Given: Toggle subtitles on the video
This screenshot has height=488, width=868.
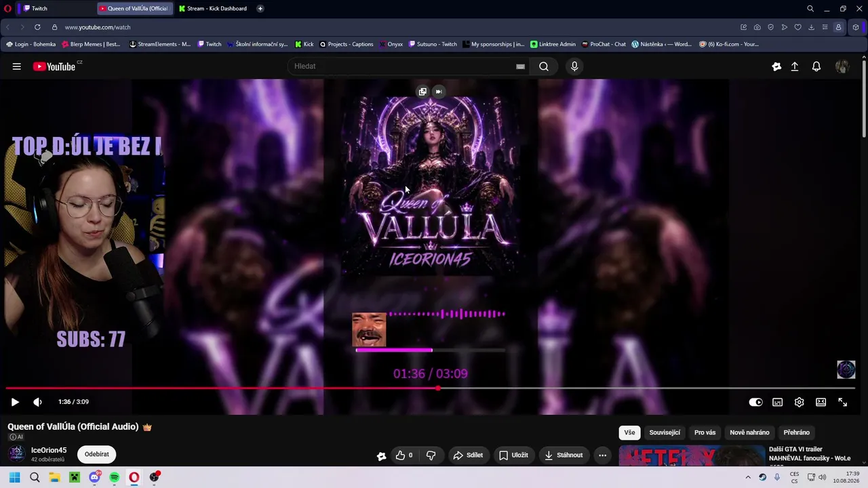Looking at the screenshot, I should [x=777, y=402].
